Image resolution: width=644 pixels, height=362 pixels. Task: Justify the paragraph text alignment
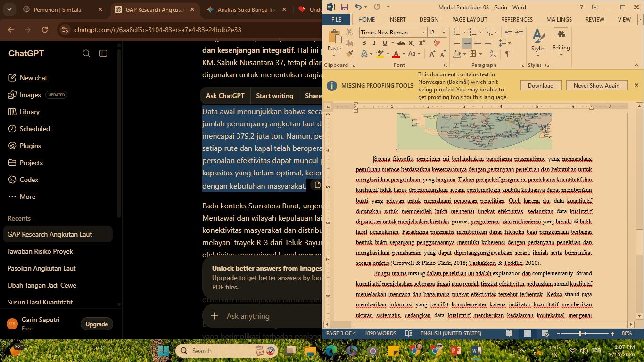488,43
